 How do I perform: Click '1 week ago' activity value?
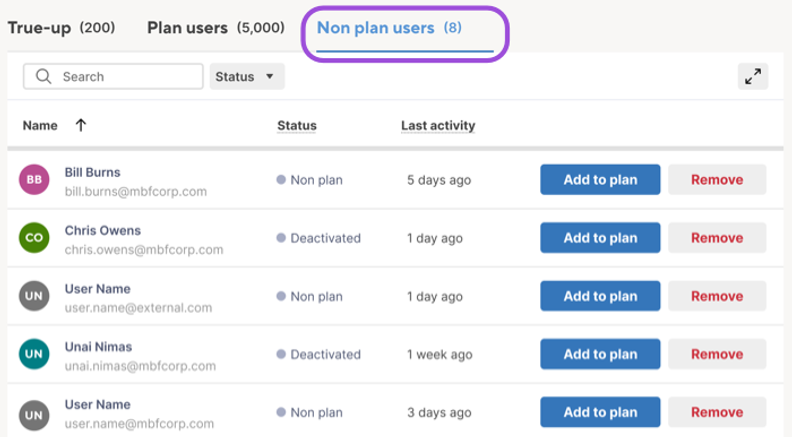click(x=439, y=354)
